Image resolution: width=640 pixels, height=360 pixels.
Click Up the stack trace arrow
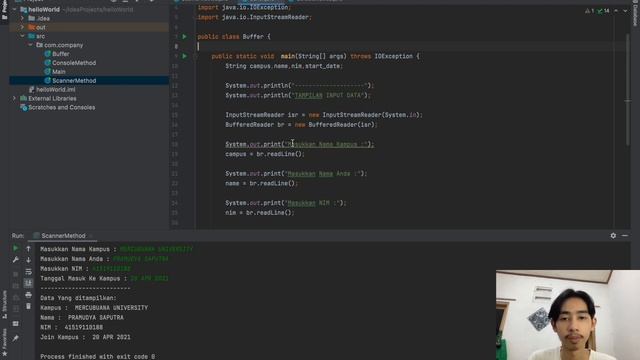pyautogui.click(x=28, y=248)
